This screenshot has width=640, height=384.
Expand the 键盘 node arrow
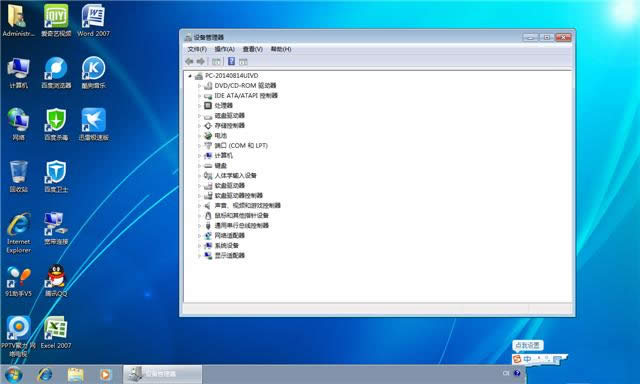(199, 166)
